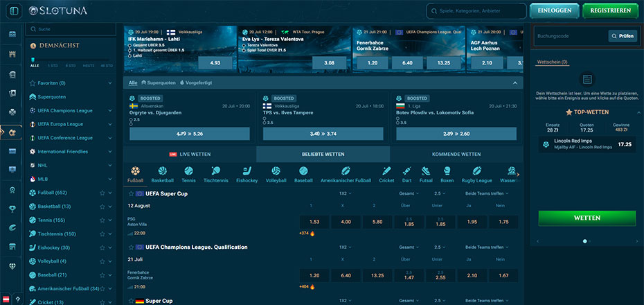644x305 pixels.
Task: Click the Slotuna logo
Action: coord(58,10)
